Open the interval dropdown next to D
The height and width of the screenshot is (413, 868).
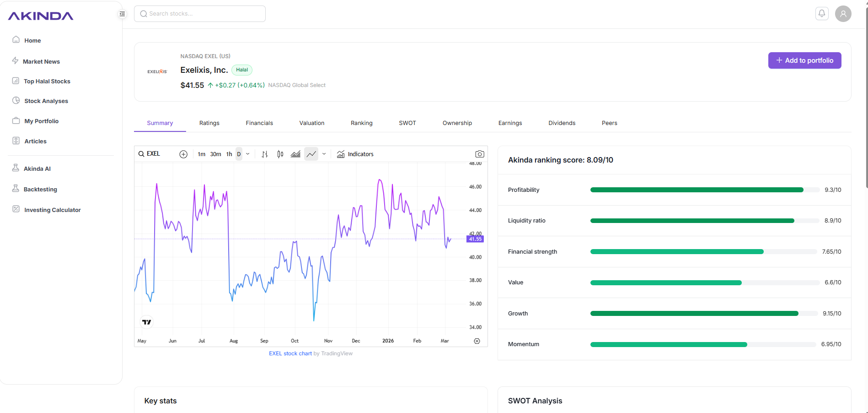[x=247, y=154]
